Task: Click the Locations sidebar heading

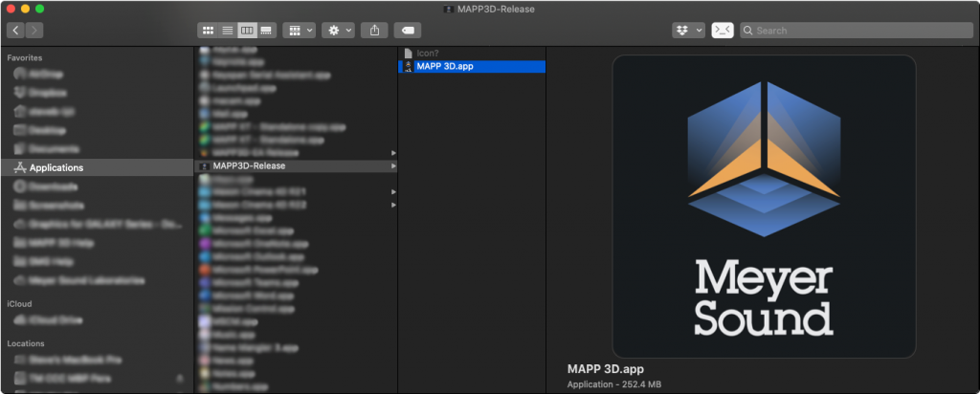Action: 26,343
